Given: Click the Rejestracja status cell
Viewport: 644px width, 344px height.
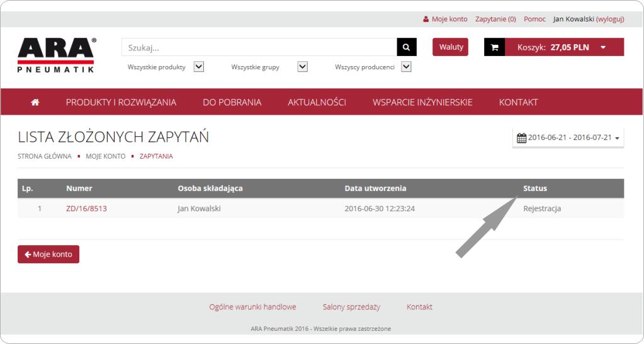Looking at the screenshot, I should click(x=542, y=209).
